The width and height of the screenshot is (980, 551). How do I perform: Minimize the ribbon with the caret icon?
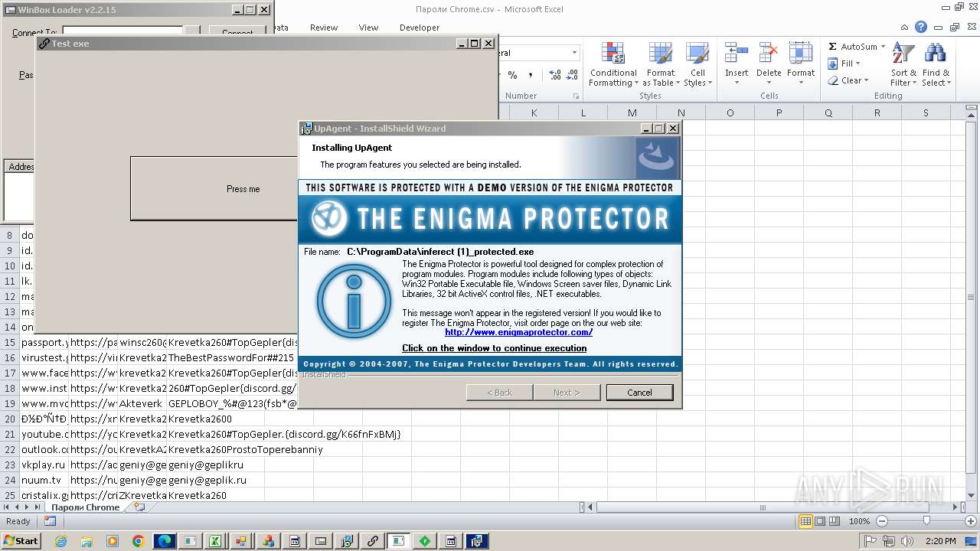coord(904,28)
